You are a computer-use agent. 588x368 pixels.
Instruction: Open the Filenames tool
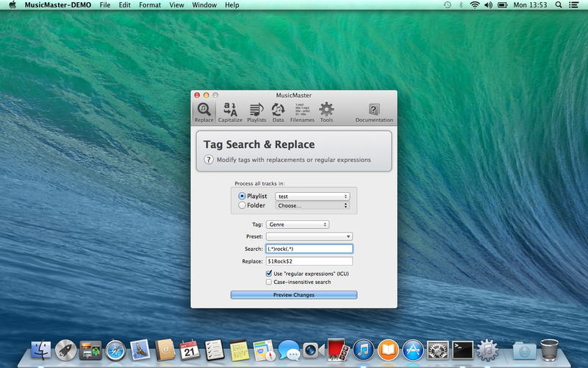302,113
